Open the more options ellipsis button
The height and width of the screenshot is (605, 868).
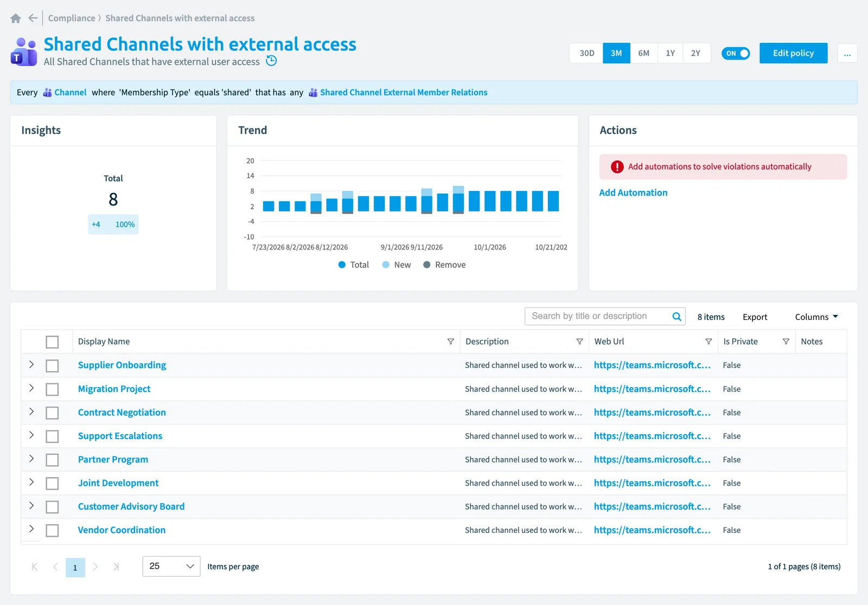(x=847, y=53)
